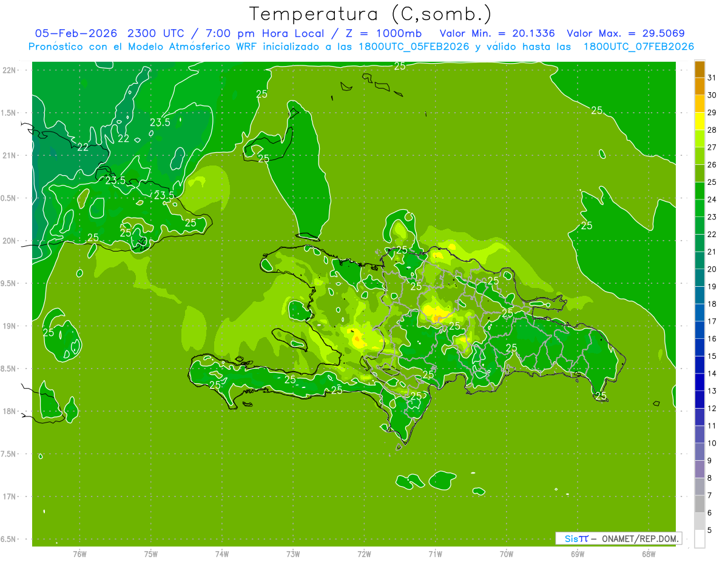
Task: Pick the orange legend band between 30 and 31
Action: [699, 86]
